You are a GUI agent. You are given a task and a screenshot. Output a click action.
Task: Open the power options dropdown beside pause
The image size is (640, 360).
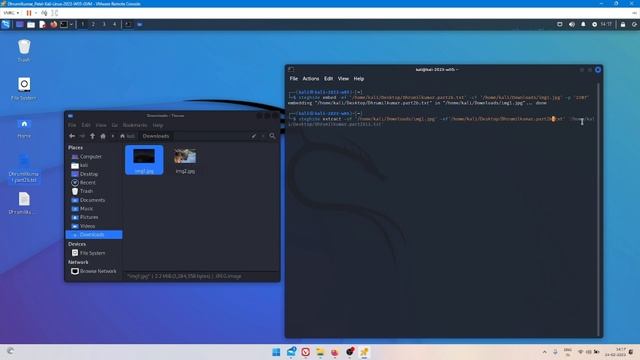coord(36,13)
